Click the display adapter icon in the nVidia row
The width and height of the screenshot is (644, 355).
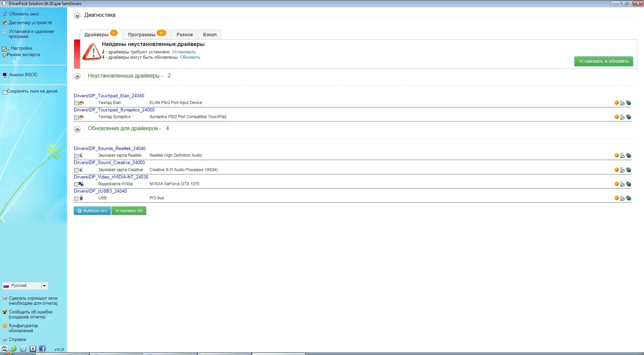click(81, 184)
